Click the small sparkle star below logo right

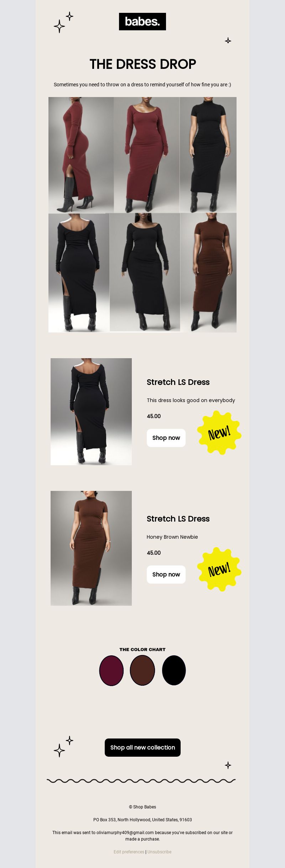click(x=228, y=41)
